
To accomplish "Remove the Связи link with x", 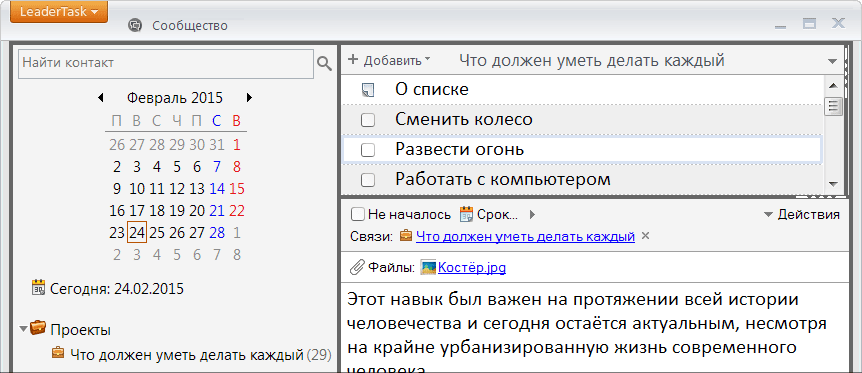I will [646, 236].
